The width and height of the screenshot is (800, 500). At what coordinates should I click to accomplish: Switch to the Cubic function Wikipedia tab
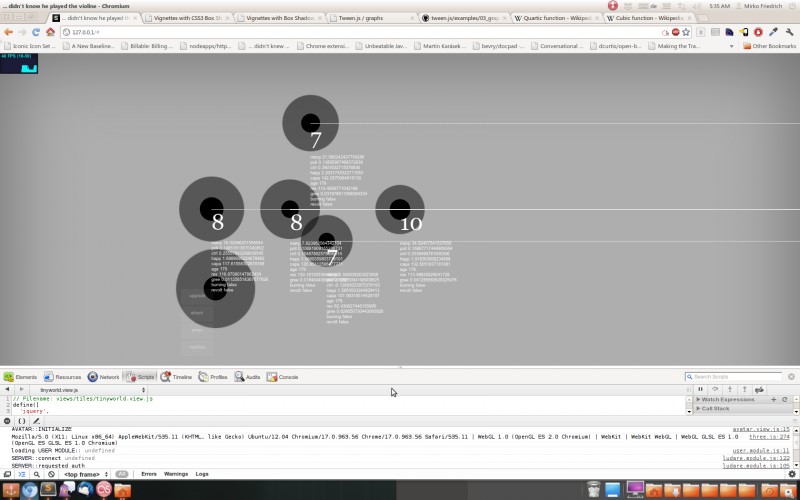[648, 18]
